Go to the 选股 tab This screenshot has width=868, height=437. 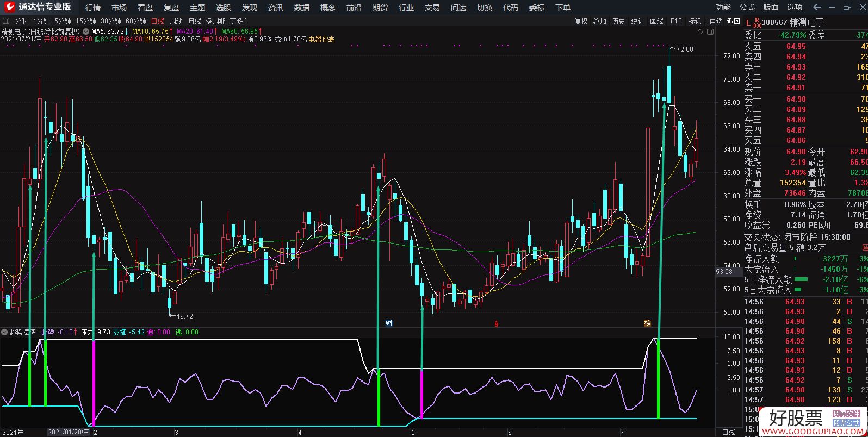[224, 8]
